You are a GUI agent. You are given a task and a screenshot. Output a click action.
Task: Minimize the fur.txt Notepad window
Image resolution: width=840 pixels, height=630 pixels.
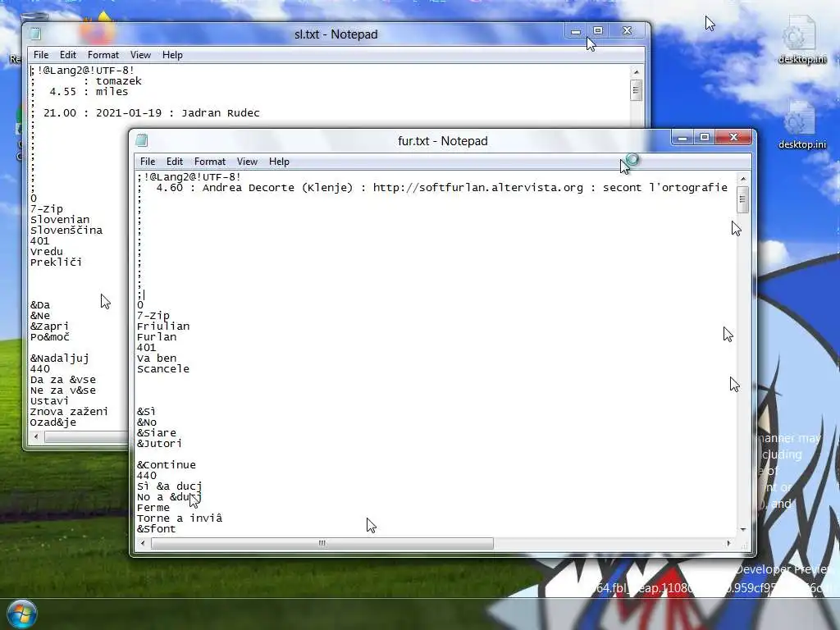click(x=682, y=138)
